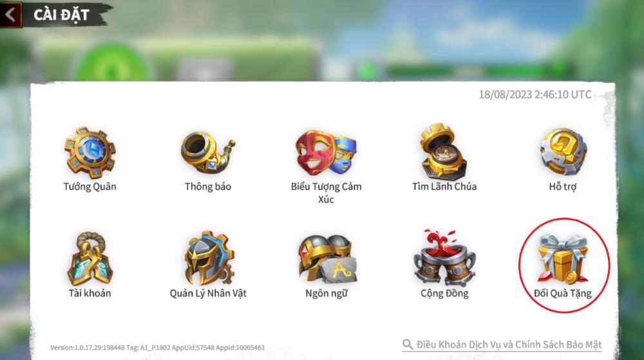Click the CÀI ĐẶT header title

(61, 15)
